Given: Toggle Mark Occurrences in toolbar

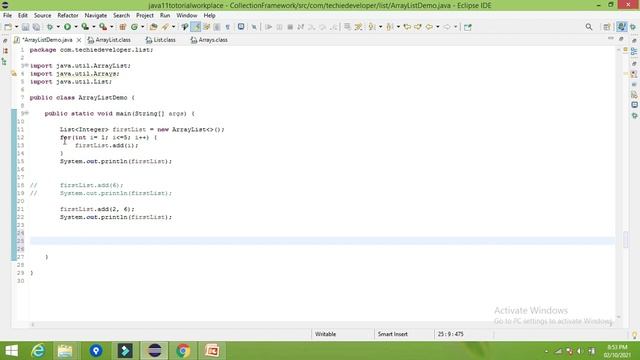Looking at the screenshot, I should tap(196, 27).
